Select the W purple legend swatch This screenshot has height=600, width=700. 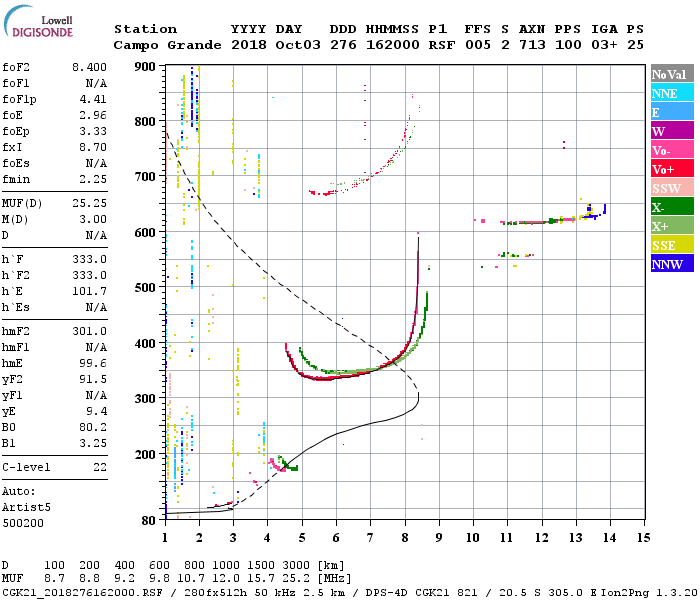coord(672,131)
